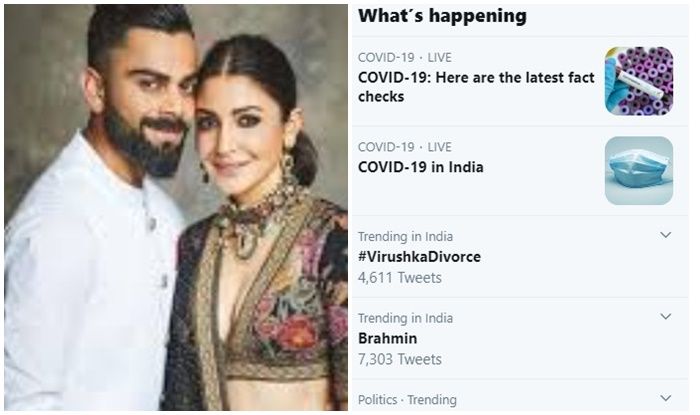Open the COVID-19 test tubes thumbnail
700x415 pixels.
[x=639, y=81]
